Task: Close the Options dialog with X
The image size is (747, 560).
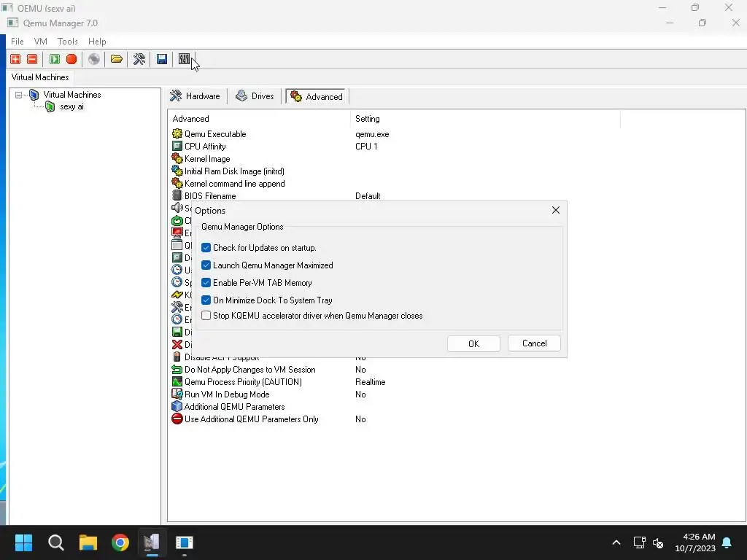Action: tap(555, 210)
